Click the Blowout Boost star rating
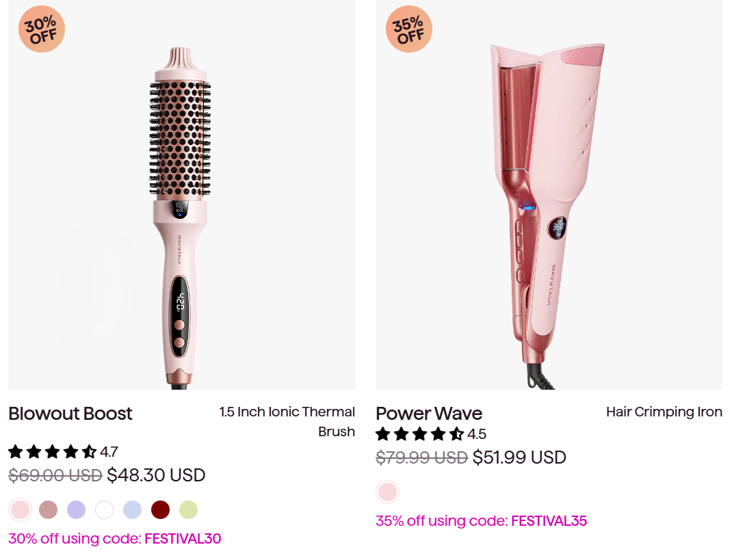Screen dimensions: 730x560 click(x=52, y=452)
